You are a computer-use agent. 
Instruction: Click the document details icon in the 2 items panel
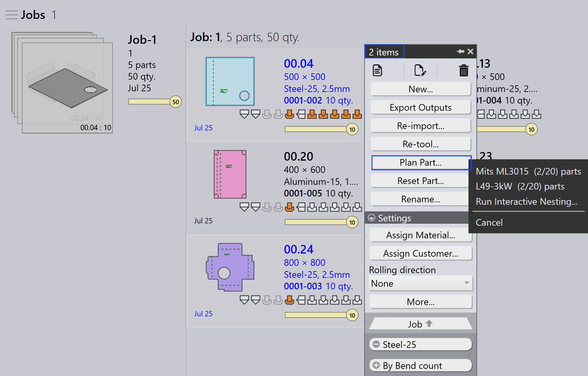click(x=378, y=70)
